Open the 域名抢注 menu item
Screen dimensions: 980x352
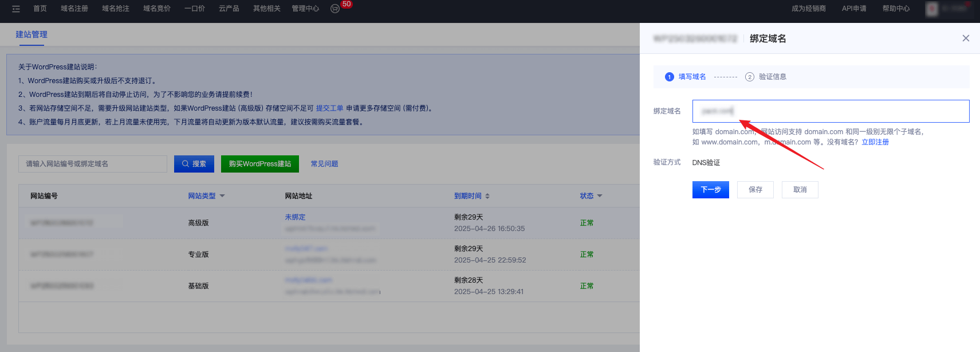[x=116, y=9]
